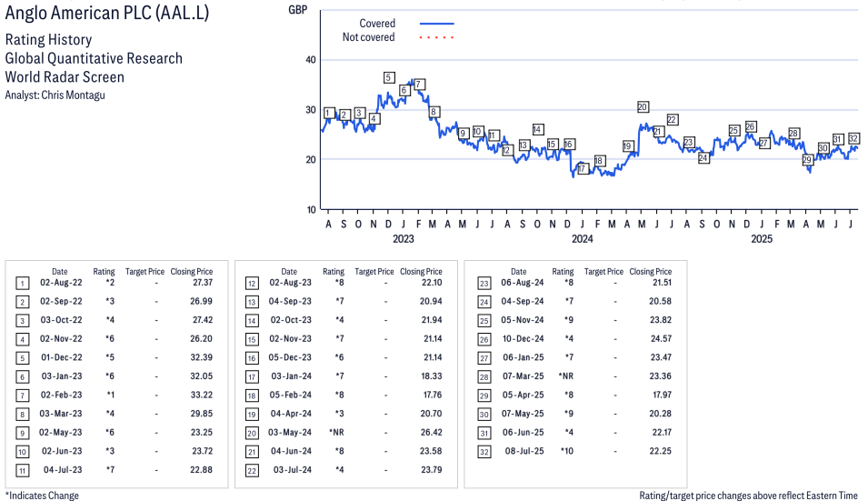This screenshot has width=868, height=501.
Task: Click date cell 10-Dec-24
Action: [524, 338]
